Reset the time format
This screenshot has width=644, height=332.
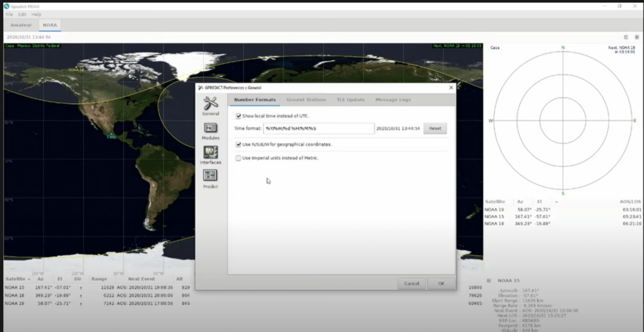click(435, 129)
